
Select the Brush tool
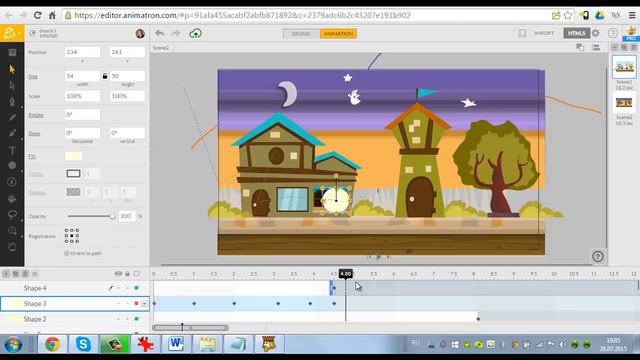click(12, 133)
